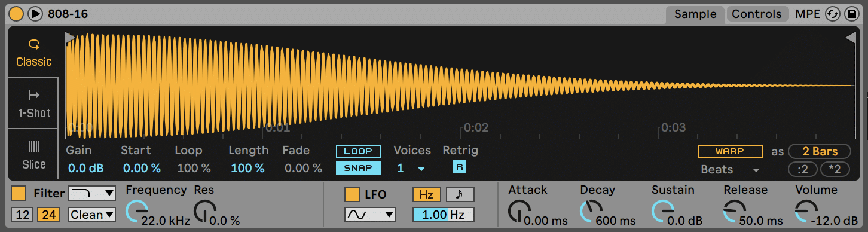Toggle the device activator circle button
This screenshot has height=232, width=868.
click(x=17, y=13)
